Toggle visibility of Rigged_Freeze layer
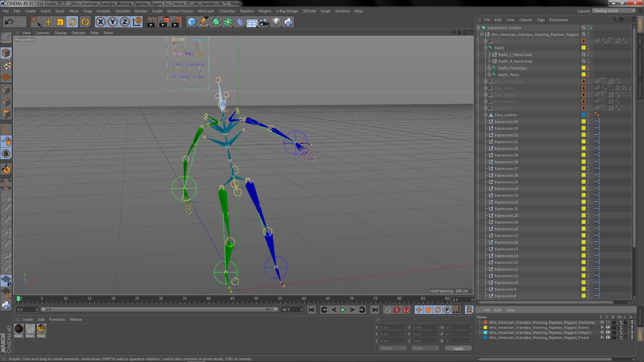Image resolution: width=644 pixels, height=362 pixels. (x=608, y=338)
